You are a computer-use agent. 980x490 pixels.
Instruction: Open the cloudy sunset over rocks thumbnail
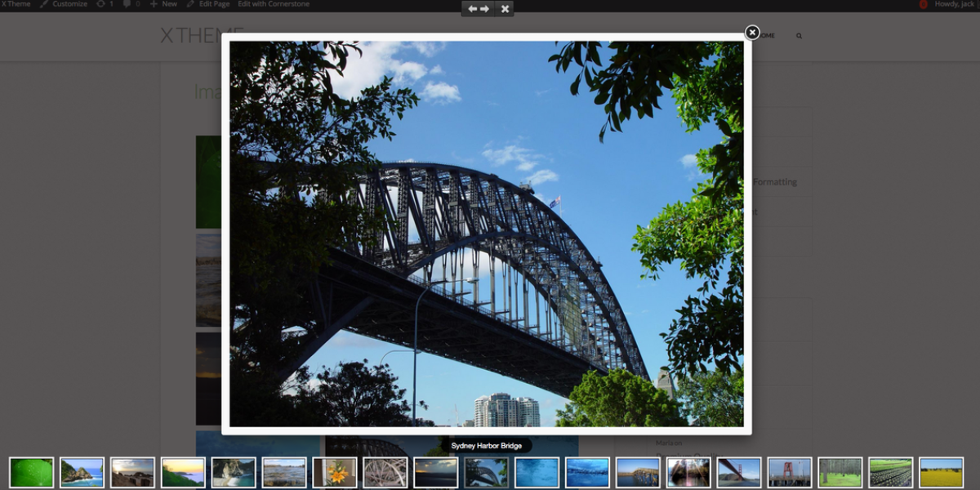coord(133,473)
